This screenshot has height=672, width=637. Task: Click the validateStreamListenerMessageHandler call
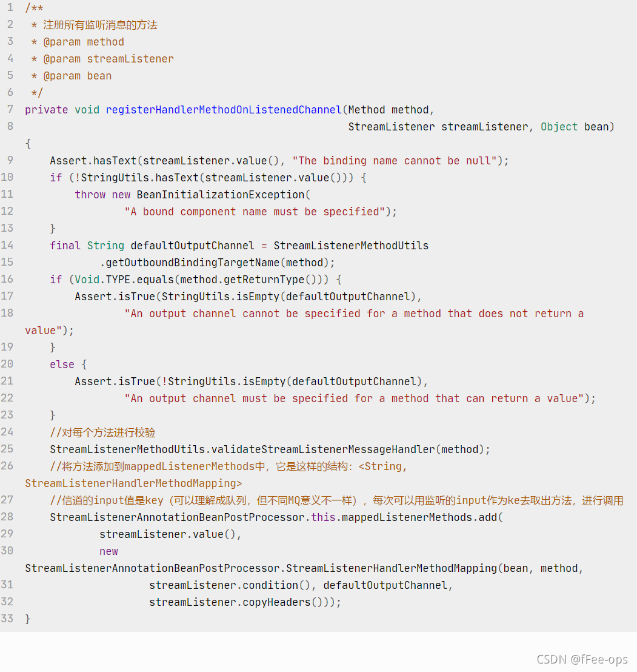click(324, 449)
